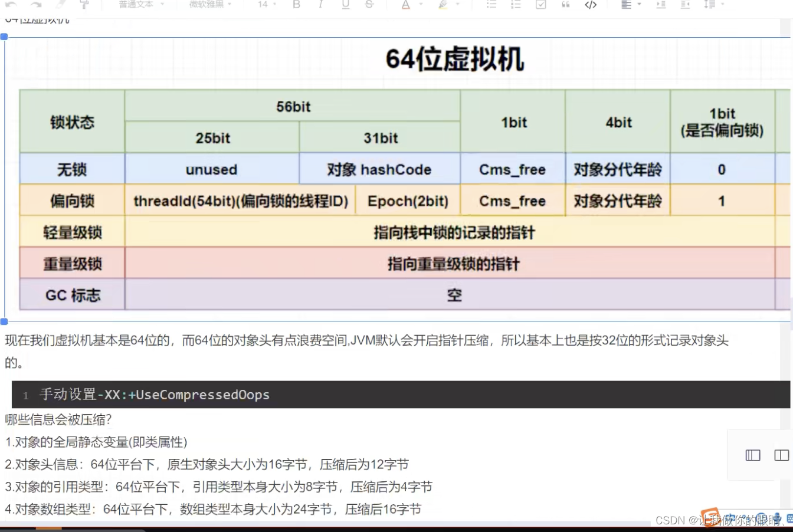This screenshot has height=532, width=793.
Task: Click the text alignment icon
Action: point(626,5)
